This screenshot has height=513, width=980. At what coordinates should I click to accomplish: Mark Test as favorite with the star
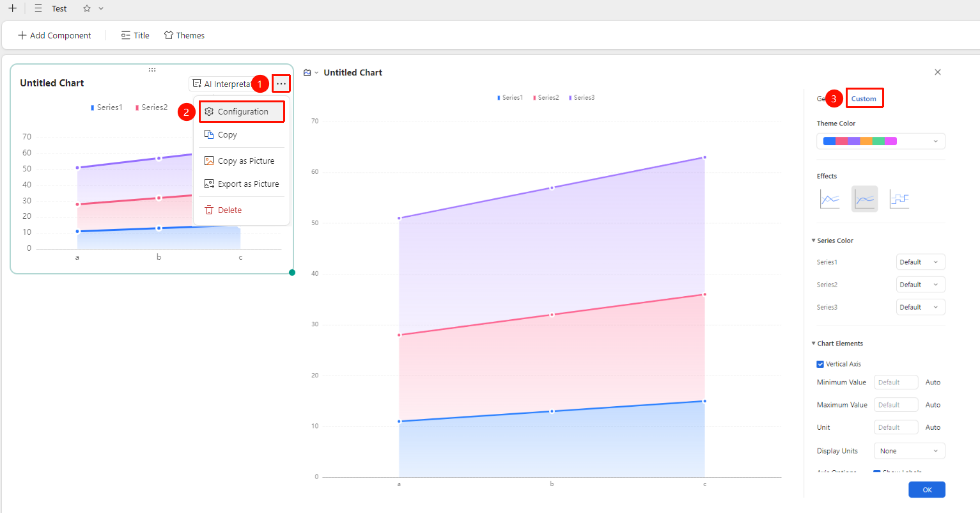click(87, 8)
